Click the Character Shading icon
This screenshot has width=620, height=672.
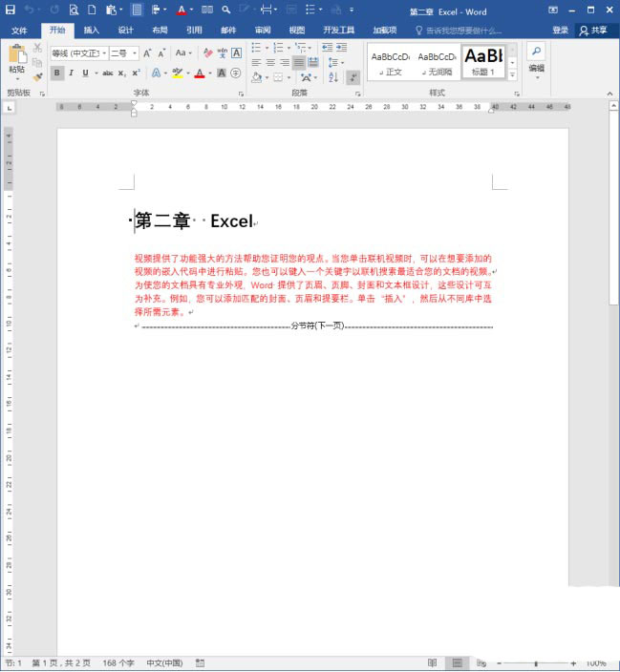click(x=222, y=73)
